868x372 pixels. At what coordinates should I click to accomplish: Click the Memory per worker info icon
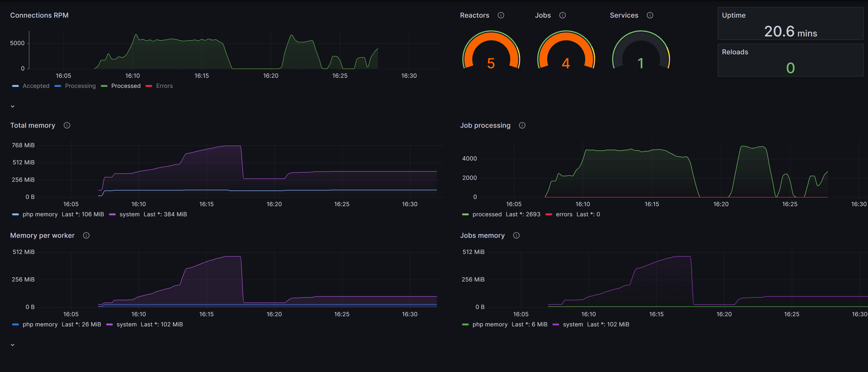click(86, 235)
